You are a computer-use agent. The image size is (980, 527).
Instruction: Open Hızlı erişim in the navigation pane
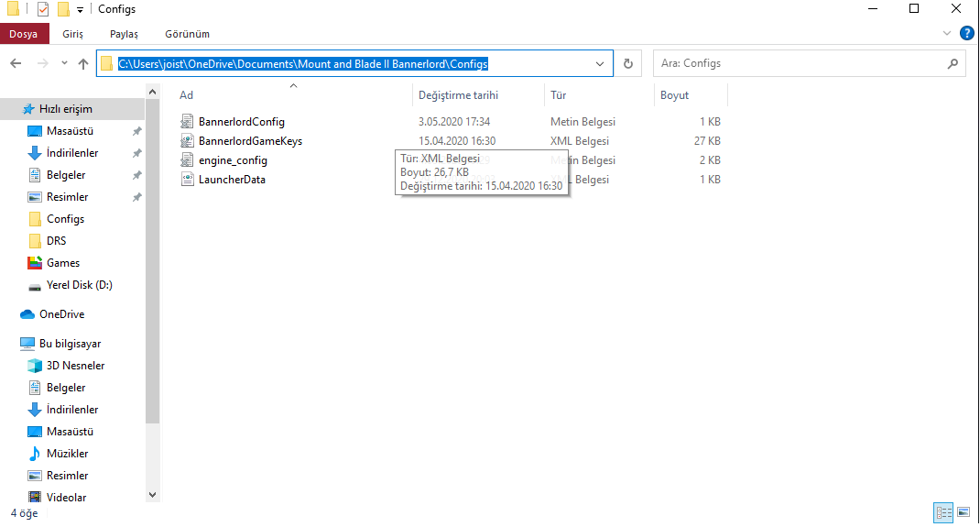(x=66, y=109)
